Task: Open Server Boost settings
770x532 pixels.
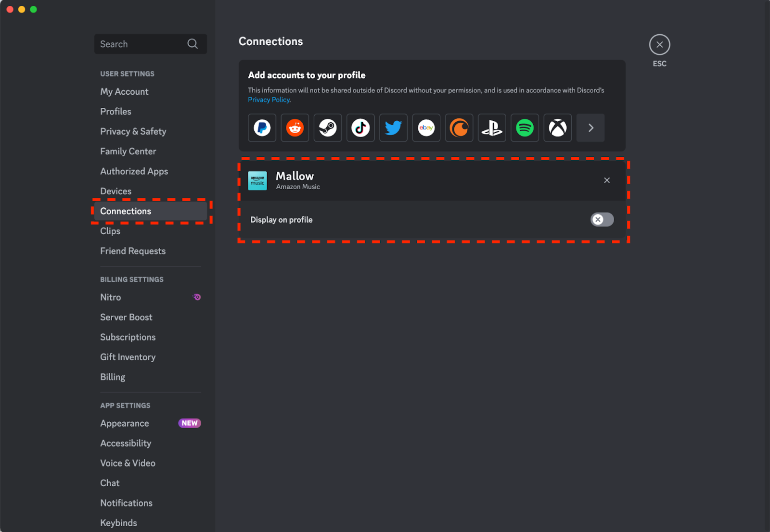Action: tap(151, 317)
